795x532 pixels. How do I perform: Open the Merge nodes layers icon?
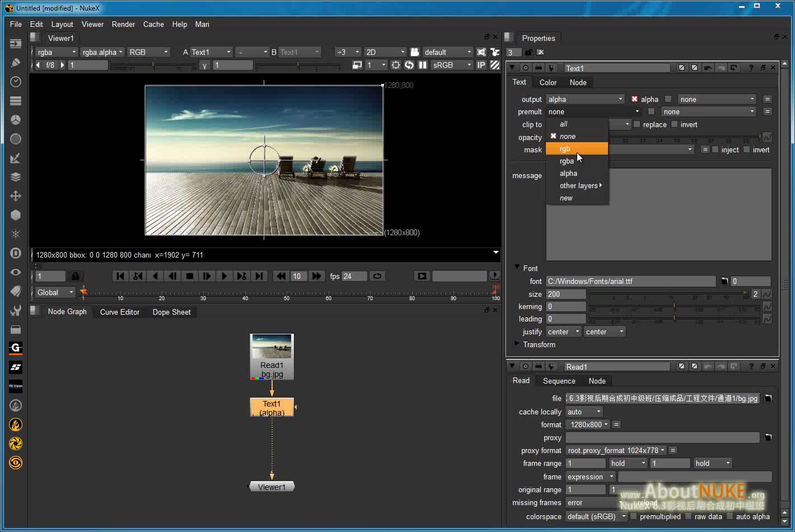tap(16, 177)
